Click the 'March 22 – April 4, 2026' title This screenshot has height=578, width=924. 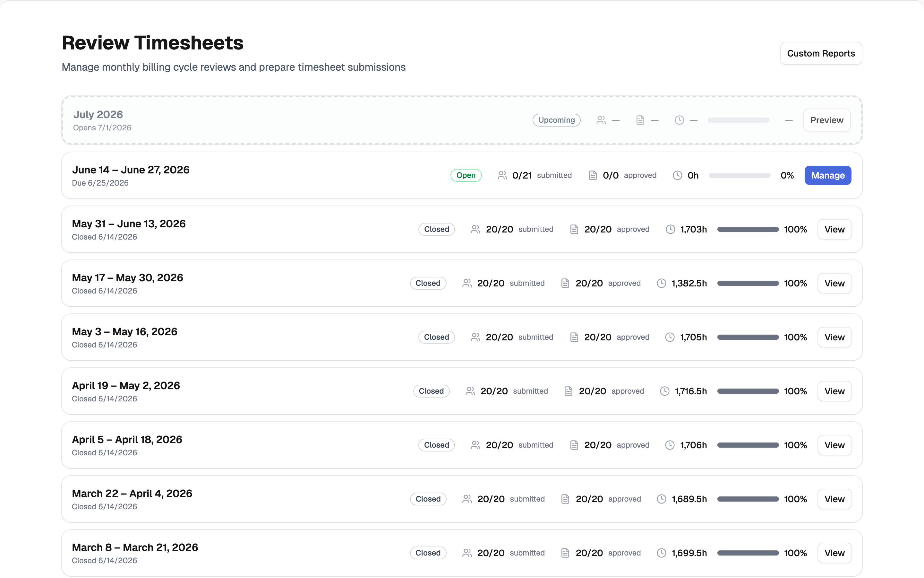click(132, 493)
